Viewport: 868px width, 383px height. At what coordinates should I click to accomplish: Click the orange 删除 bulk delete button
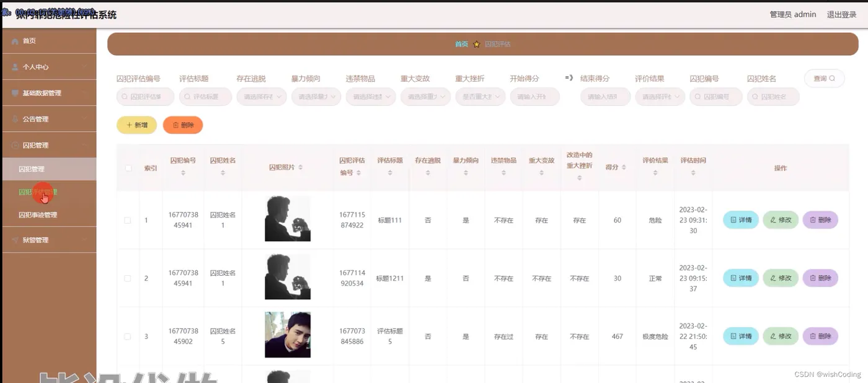[x=183, y=125]
